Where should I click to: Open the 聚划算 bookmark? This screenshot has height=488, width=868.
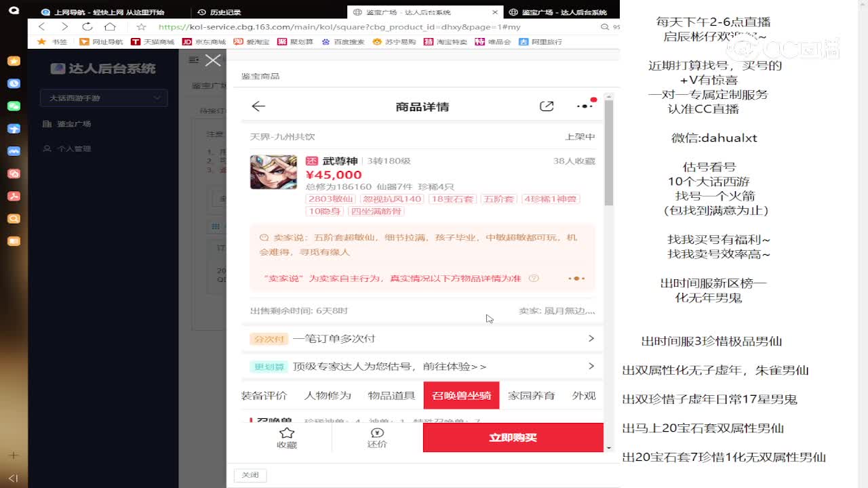tap(296, 41)
